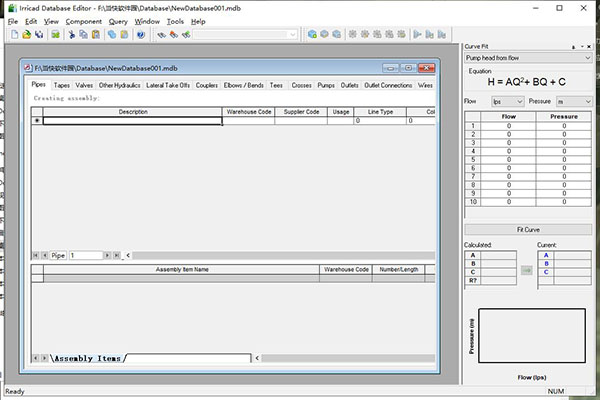The image size is (600, 400).
Task: Click the green arrow copy-coefficients button
Action: [528, 269]
